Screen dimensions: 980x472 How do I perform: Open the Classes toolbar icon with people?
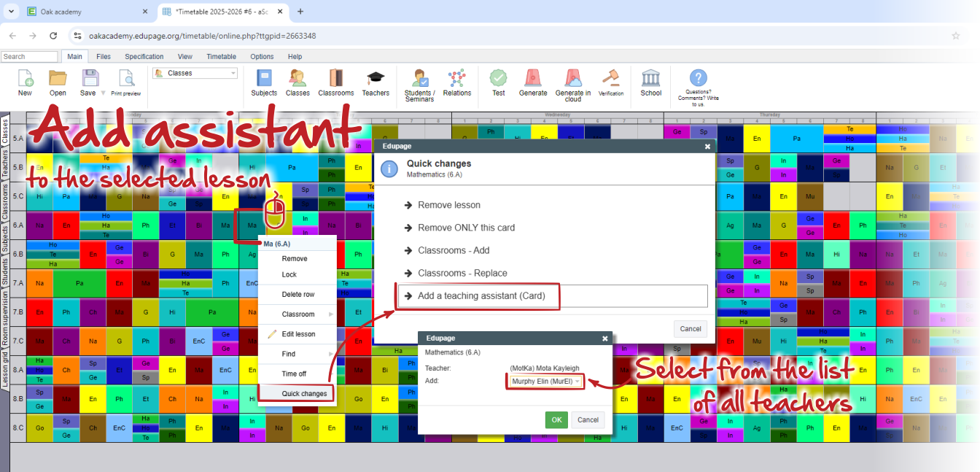pos(297,79)
